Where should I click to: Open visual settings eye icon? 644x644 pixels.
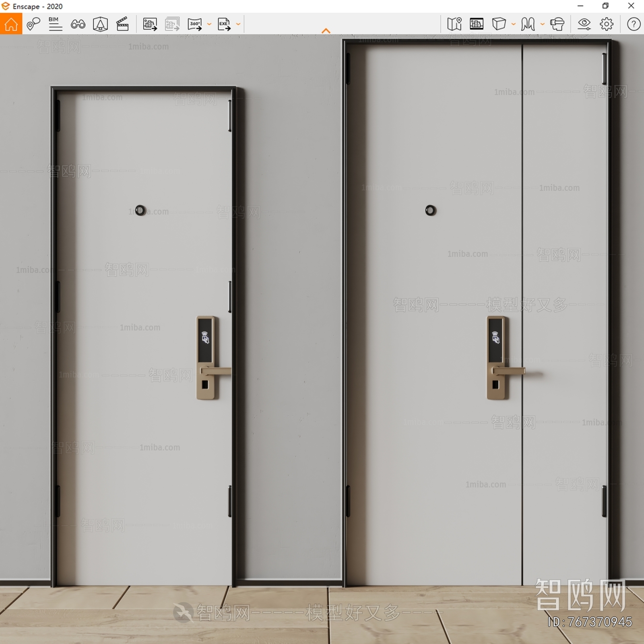point(584,24)
